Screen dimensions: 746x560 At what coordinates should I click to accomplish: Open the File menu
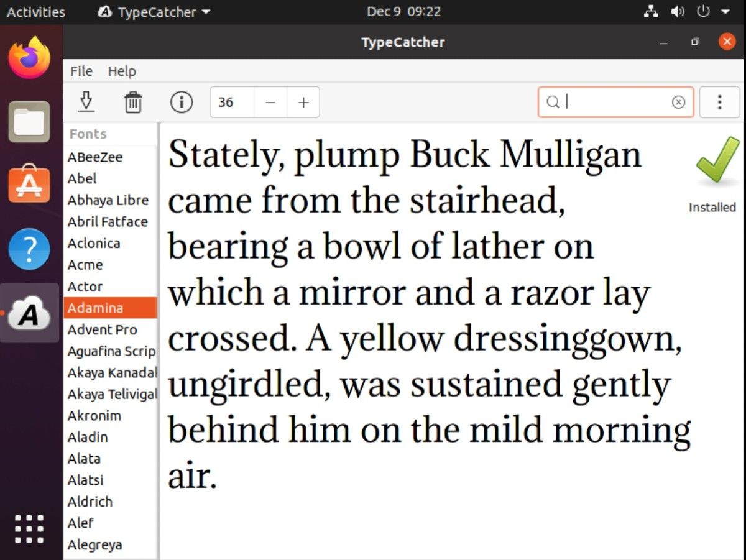80,71
